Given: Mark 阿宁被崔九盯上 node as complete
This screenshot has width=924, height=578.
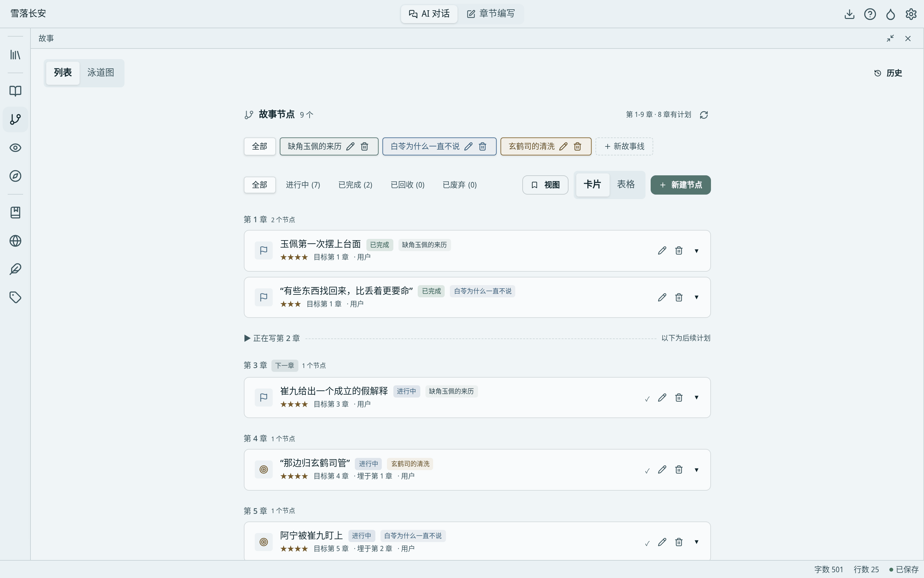Looking at the screenshot, I should [x=647, y=543].
